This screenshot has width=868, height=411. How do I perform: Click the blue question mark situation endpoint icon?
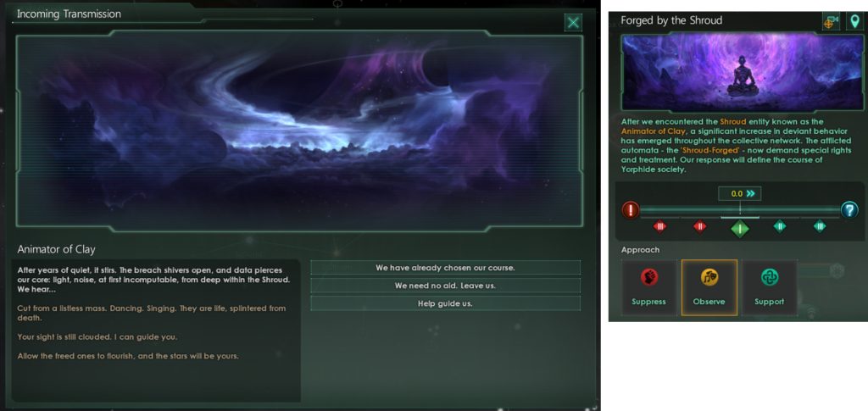click(x=849, y=209)
